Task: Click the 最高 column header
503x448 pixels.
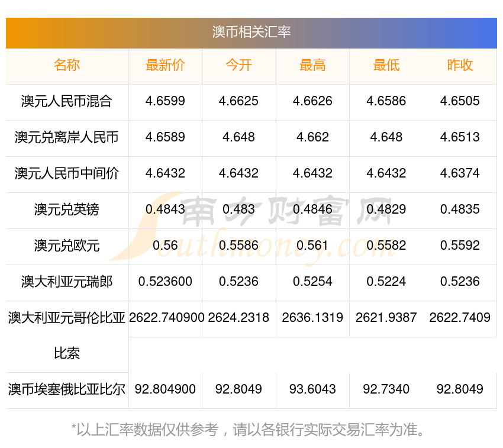Action: click(312, 65)
